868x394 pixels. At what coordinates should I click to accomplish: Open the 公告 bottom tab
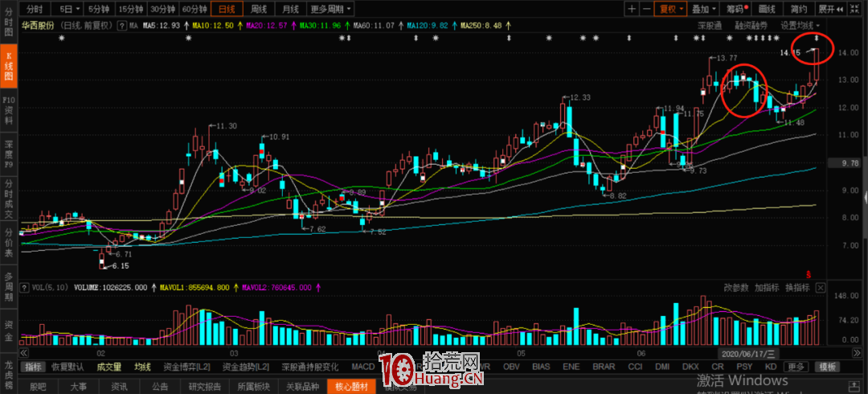[161, 386]
